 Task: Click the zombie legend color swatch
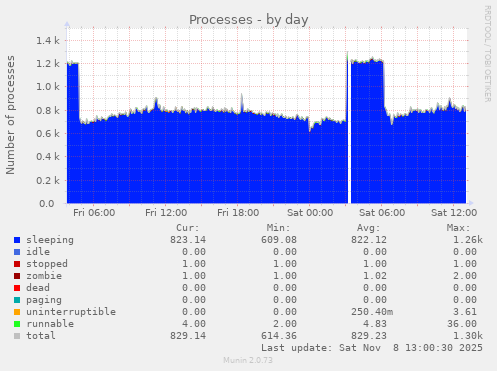(x=17, y=276)
